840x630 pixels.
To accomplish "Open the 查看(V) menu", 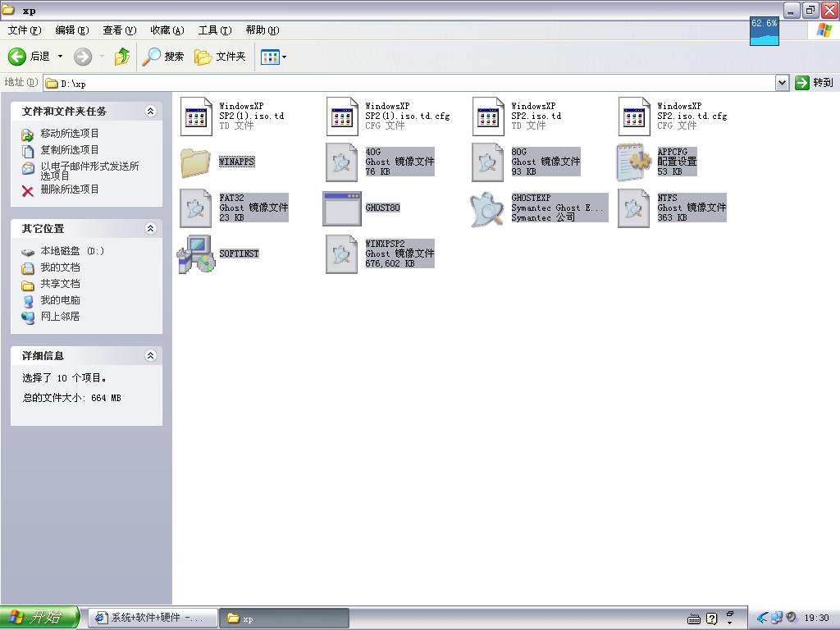I will click(x=120, y=30).
